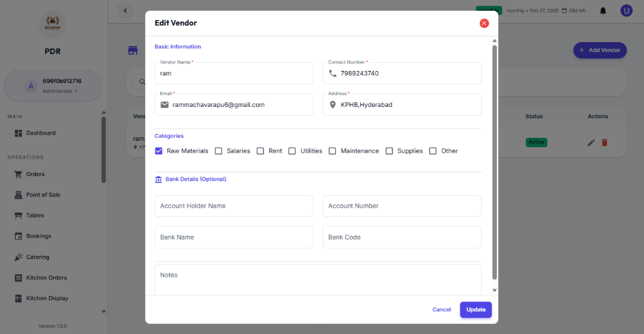Click the Catering party icon
Image resolution: width=644 pixels, height=334 pixels.
pos(18,257)
